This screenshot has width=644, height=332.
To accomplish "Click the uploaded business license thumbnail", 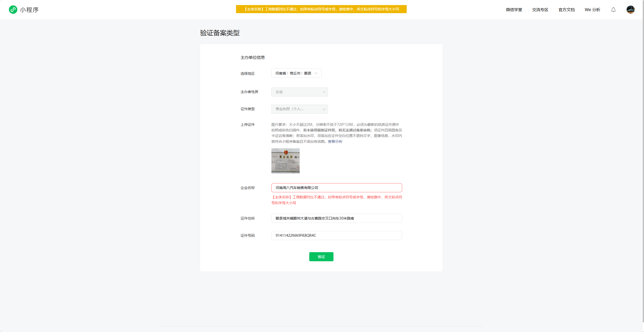I will pyautogui.click(x=285, y=161).
